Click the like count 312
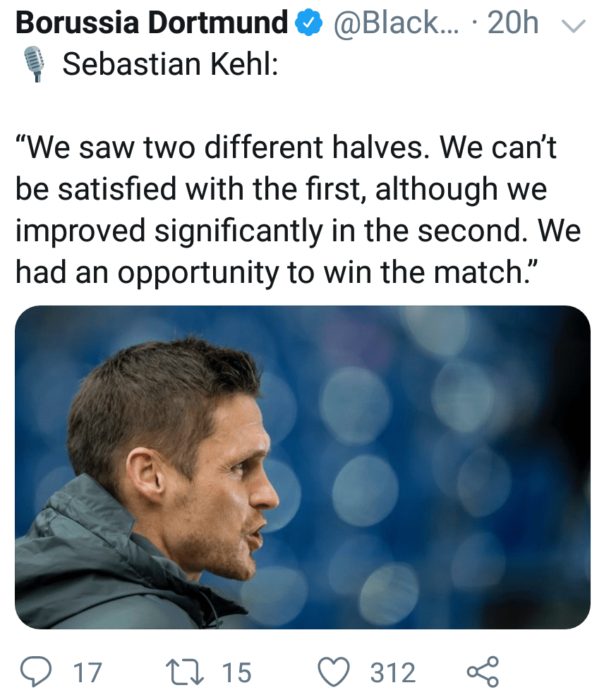The height and width of the screenshot is (690, 616). [x=393, y=672]
